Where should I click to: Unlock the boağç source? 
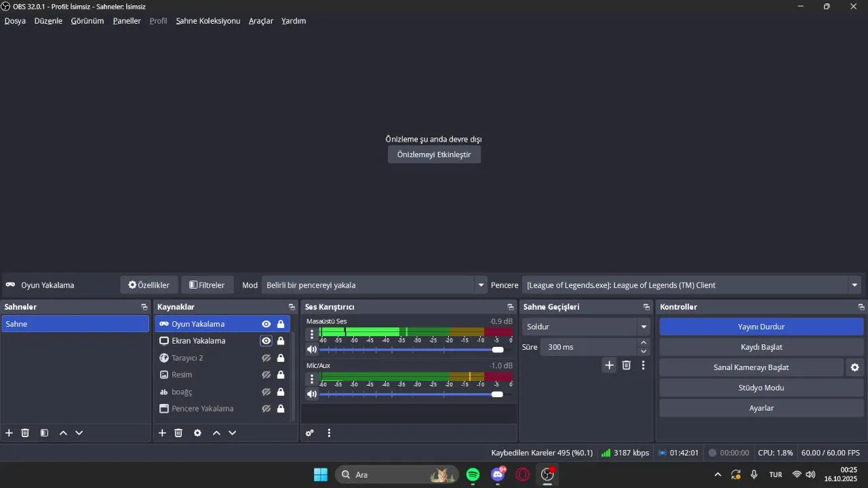point(281,392)
